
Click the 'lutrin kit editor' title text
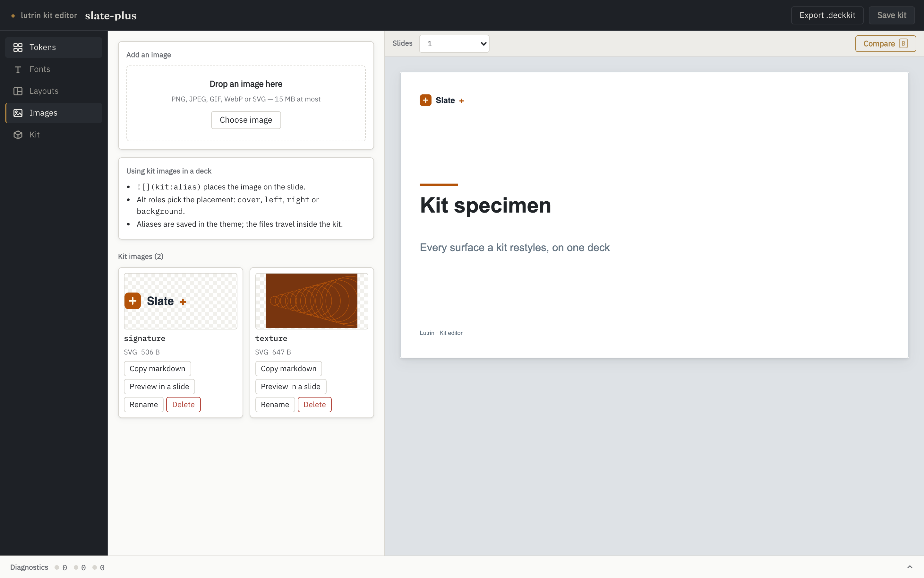(x=49, y=16)
